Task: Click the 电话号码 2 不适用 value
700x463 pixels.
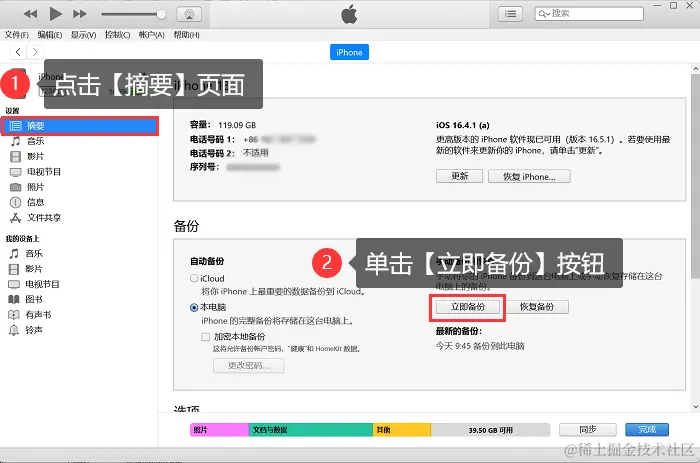Action: click(x=256, y=153)
